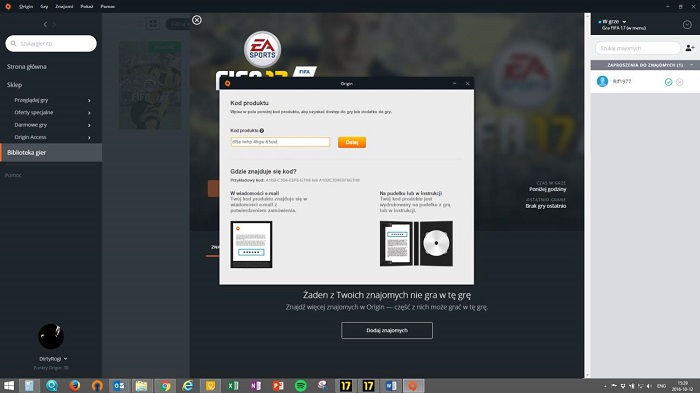Click the Origin icon in the dialog title bar

(228, 84)
